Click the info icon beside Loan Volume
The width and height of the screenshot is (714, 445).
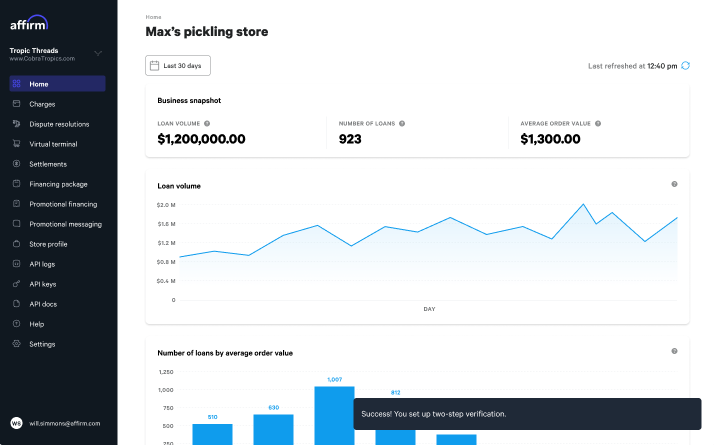pos(207,123)
